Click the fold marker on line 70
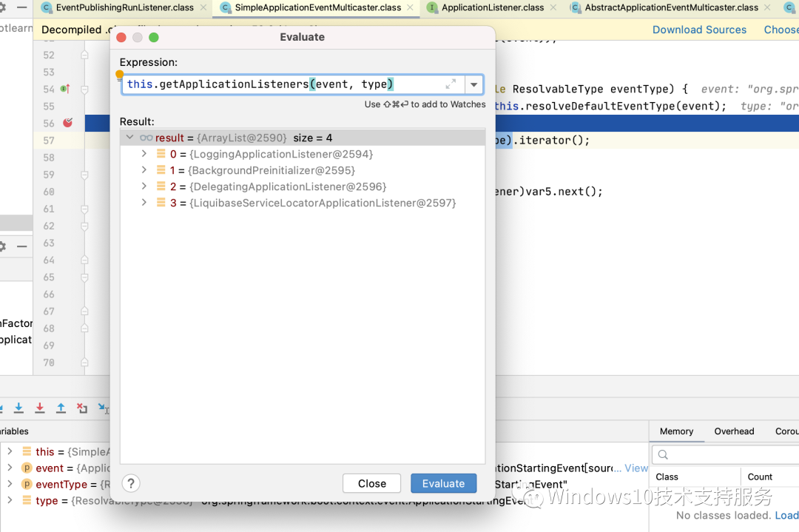Viewport: 799px width, 532px height. [x=84, y=363]
